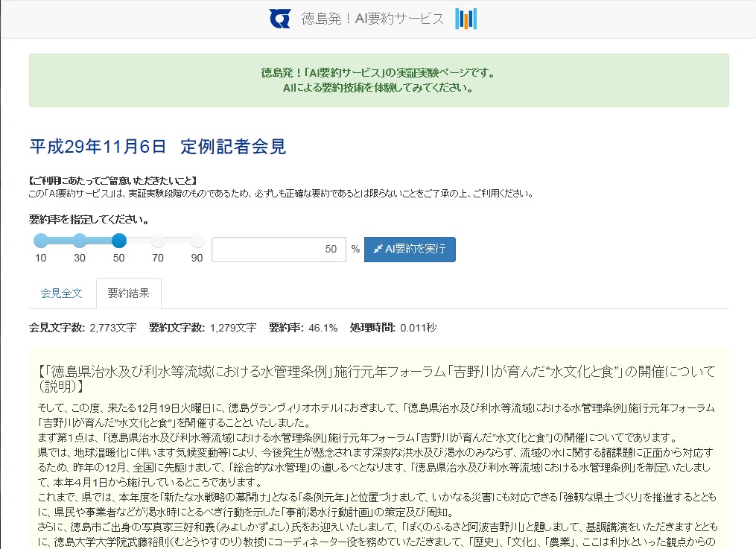Set the rate slider to 90 percent
This screenshot has width=756, height=549.
point(197,240)
